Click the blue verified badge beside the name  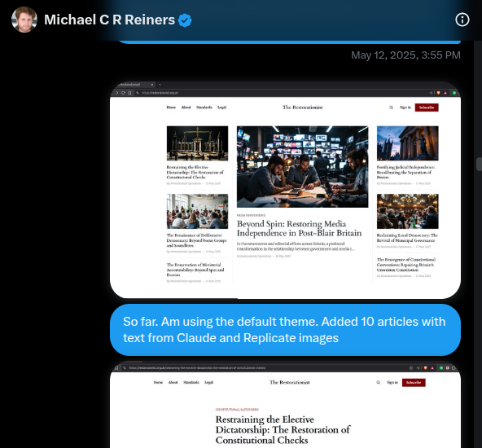point(185,20)
